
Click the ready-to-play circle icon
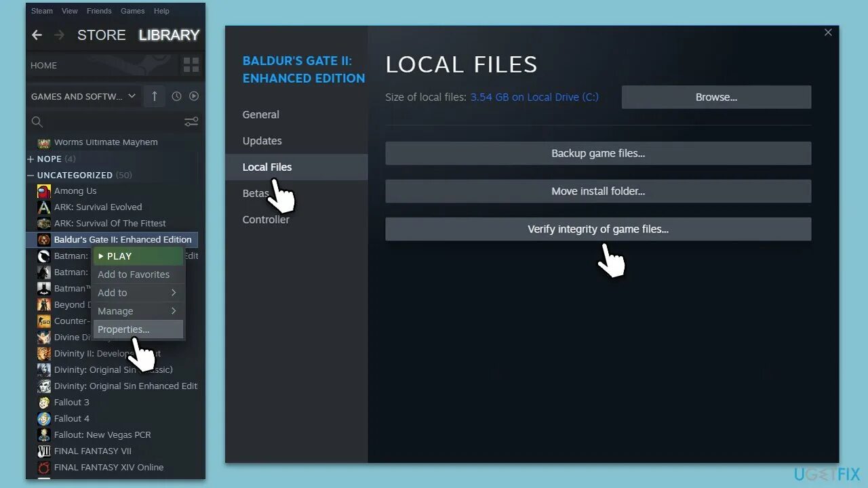point(194,96)
